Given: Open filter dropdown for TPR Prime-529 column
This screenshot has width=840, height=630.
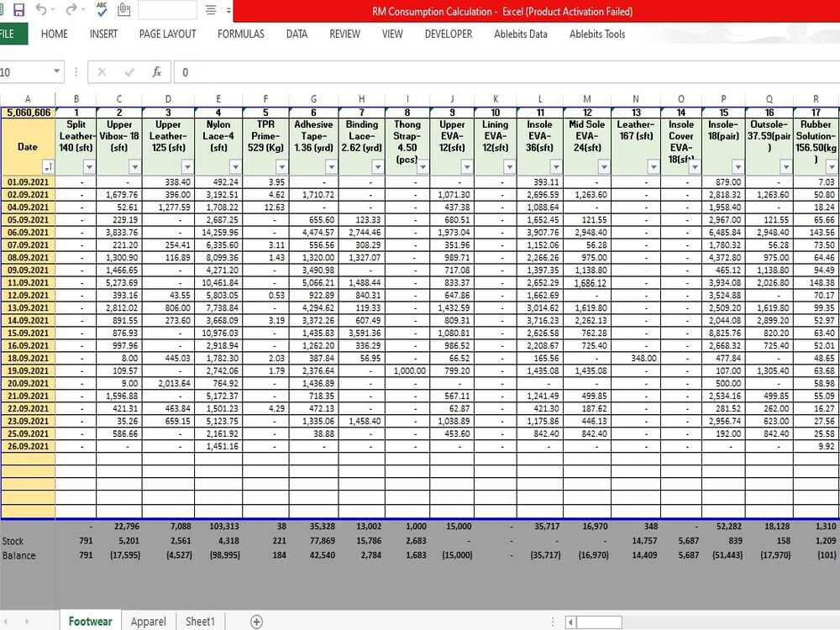Looking at the screenshot, I should (x=281, y=167).
